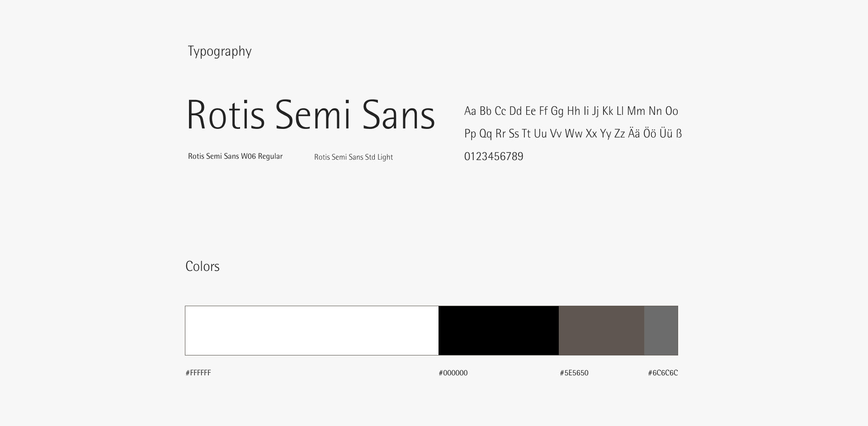The width and height of the screenshot is (868, 426).
Task: Click the Colors section heading
Action: click(203, 266)
